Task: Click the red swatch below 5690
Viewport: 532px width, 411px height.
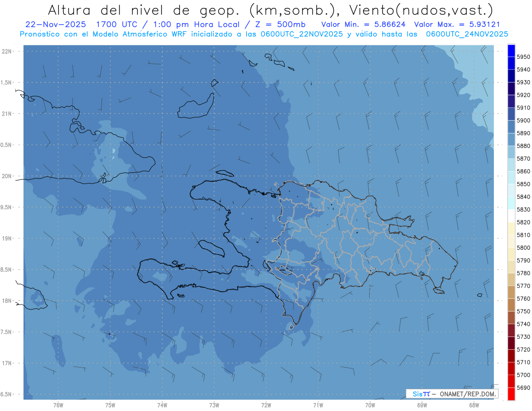Action: pos(511,394)
